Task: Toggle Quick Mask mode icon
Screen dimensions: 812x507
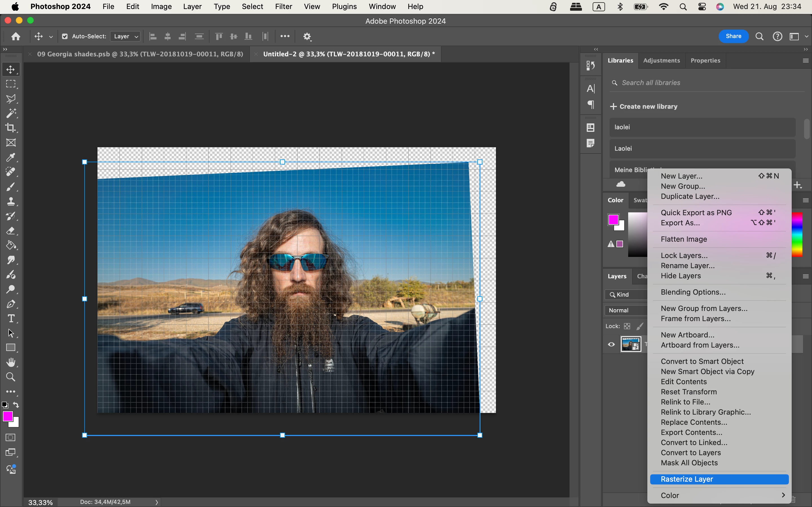Action: [11, 438]
